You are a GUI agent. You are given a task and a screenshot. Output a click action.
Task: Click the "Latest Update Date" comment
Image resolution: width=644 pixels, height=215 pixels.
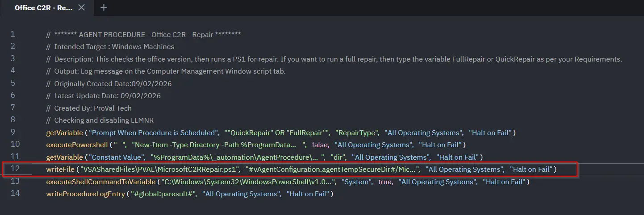[103, 96]
